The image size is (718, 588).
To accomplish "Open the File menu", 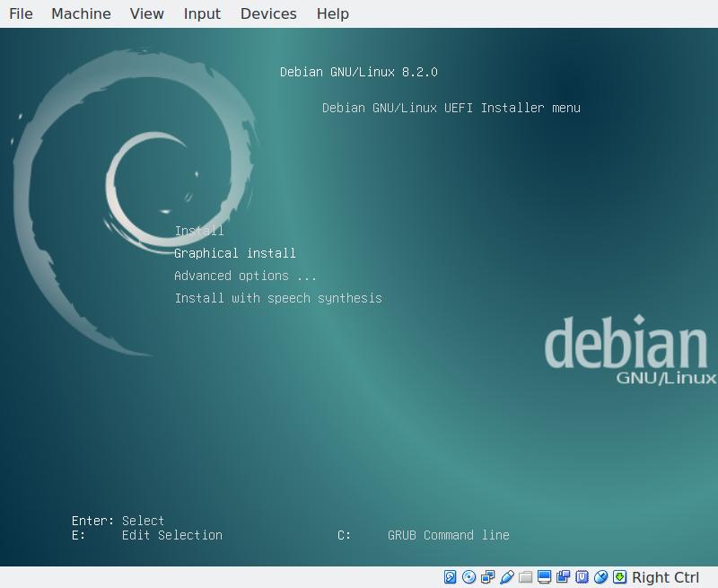I will pyautogui.click(x=21, y=13).
